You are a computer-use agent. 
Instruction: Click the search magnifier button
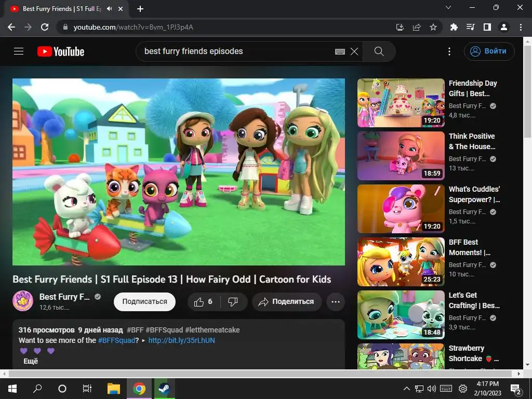pyautogui.click(x=379, y=51)
